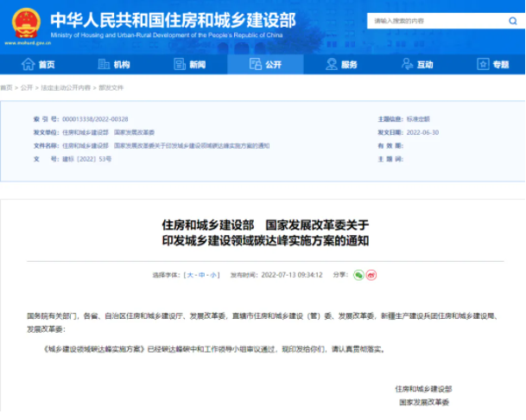
Task: Open the 公开 nav item
Action: [265, 64]
